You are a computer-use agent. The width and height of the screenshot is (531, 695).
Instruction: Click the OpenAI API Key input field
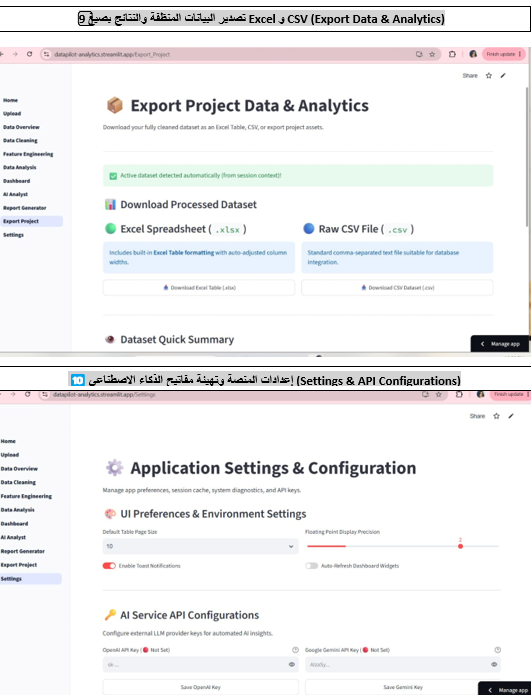coord(200,664)
